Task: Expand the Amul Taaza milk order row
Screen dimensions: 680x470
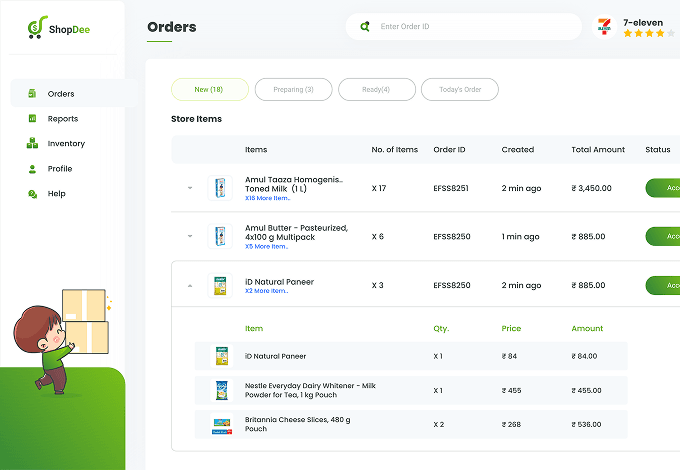Action: 190,188
